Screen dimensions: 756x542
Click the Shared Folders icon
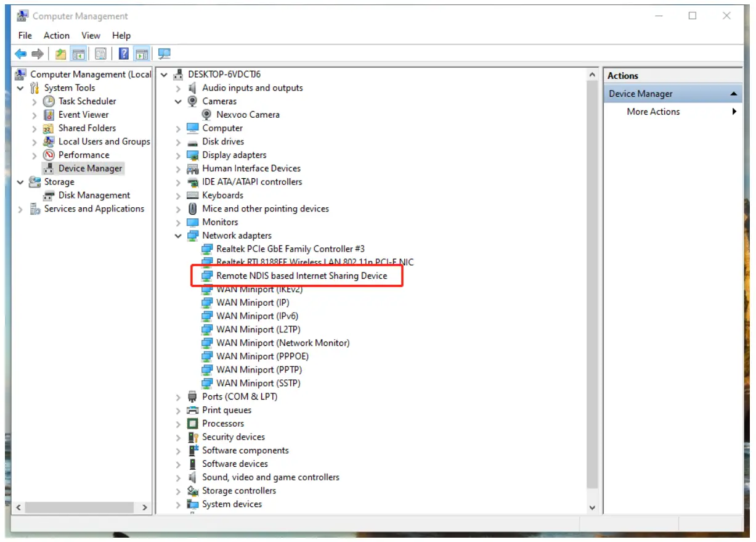[49, 128]
